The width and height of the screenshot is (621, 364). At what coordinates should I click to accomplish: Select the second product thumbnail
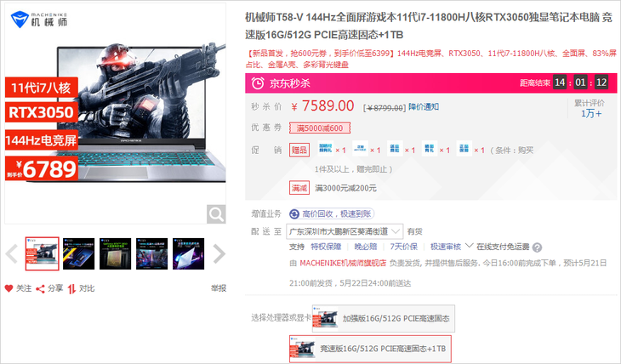79,254
